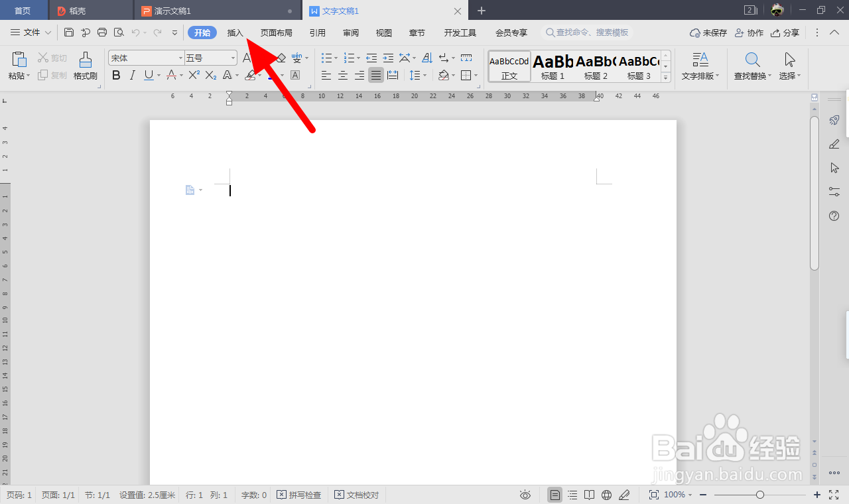Screen dimensions: 849x504
Task: Click the rocket icon in right sidebar
Action: [834, 120]
